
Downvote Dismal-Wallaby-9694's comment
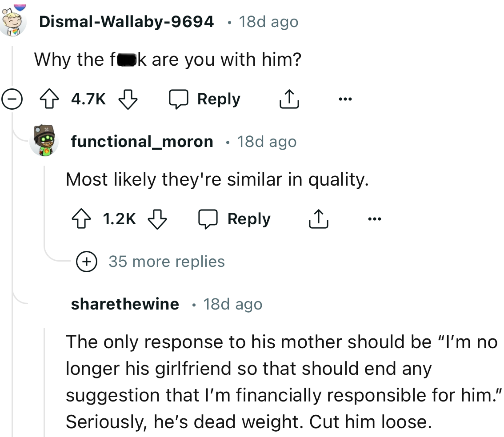(x=128, y=99)
